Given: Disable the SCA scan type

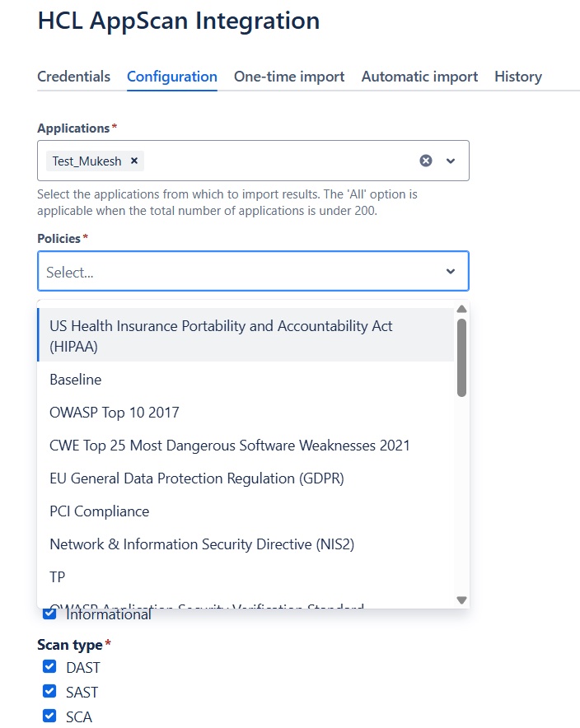Looking at the screenshot, I should pyautogui.click(x=49, y=716).
